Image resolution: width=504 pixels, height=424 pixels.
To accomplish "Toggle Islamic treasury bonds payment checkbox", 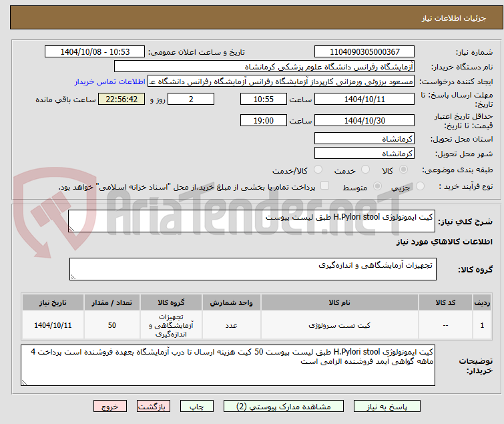I will tap(325, 186).
